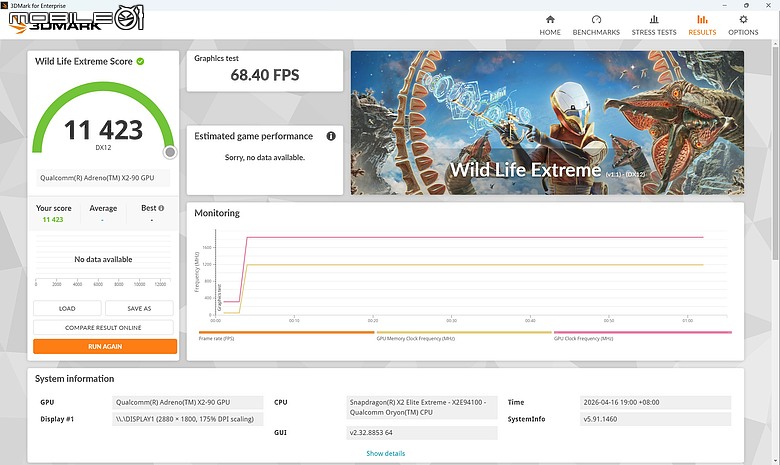The image size is (780, 465).
Task: Click the Wild Life Extreme Score heading
Action: coord(84,61)
